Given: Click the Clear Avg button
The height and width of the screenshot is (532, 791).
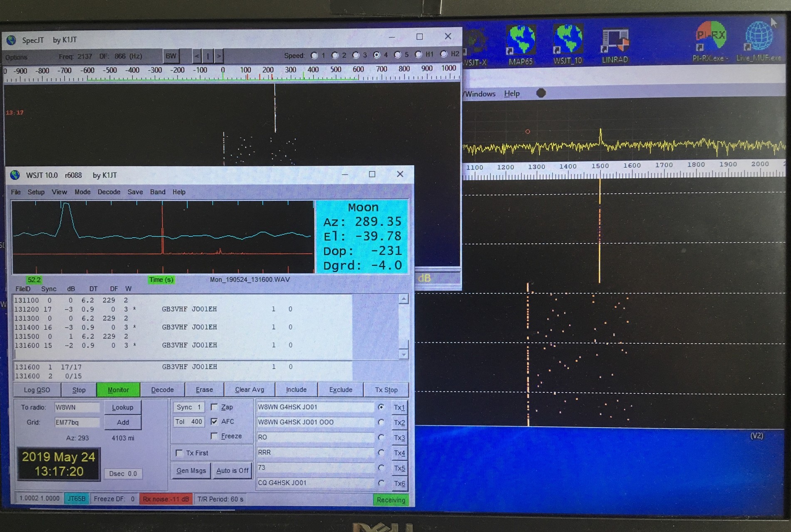Looking at the screenshot, I should coord(249,390).
